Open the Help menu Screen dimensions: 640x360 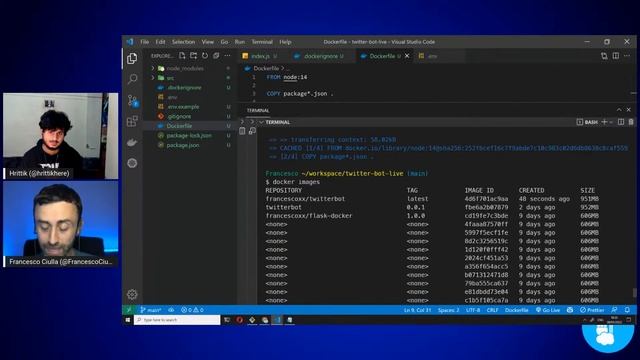click(x=285, y=42)
